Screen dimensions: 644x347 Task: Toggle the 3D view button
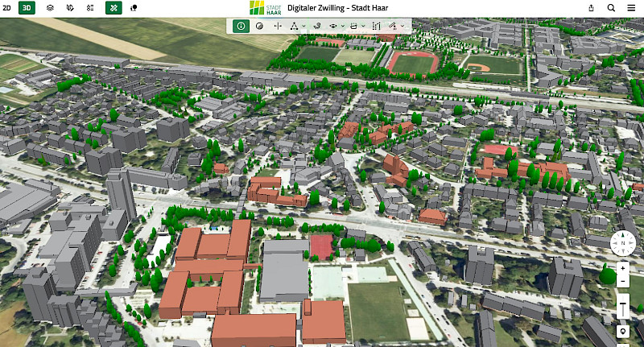tap(27, 7)
